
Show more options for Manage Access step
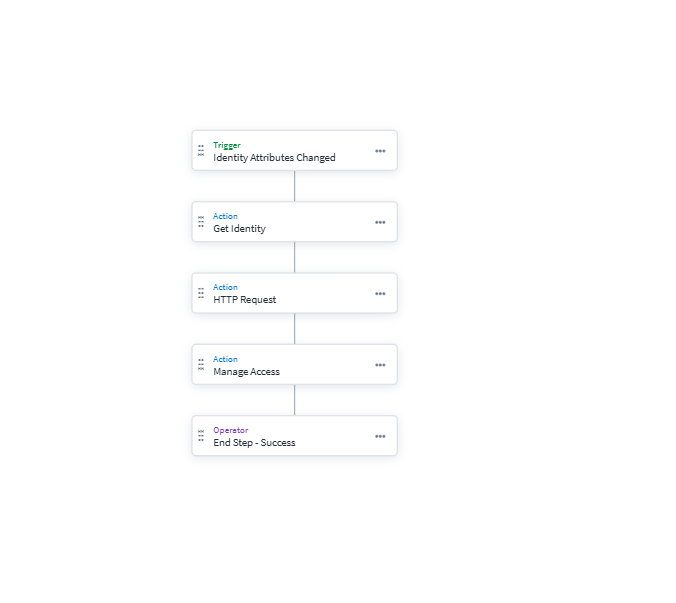(380, 365)
